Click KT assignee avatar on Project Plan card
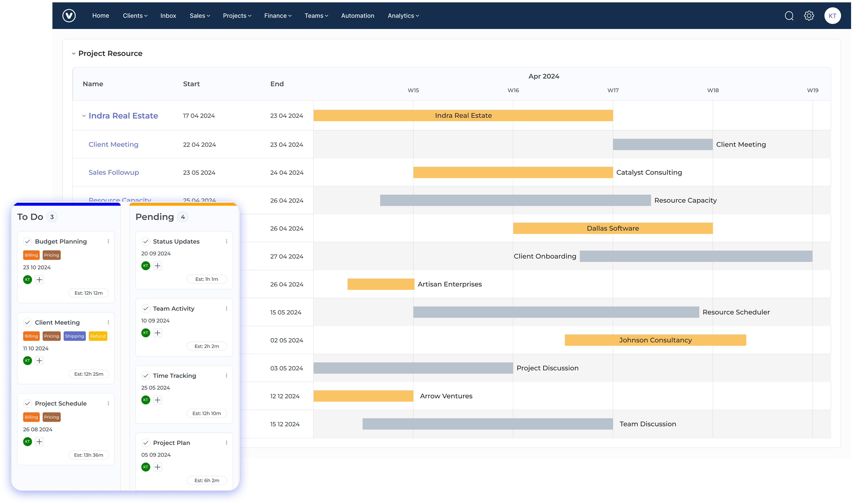 146,467
